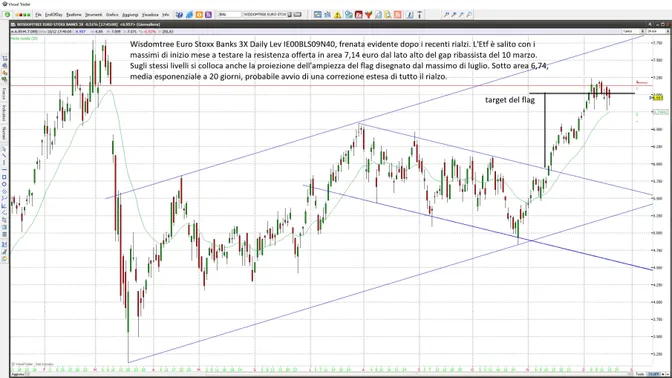Click the purple square toolbar icon
The image size is (672, 378).
pyautogui.click(x=208, y=15)
